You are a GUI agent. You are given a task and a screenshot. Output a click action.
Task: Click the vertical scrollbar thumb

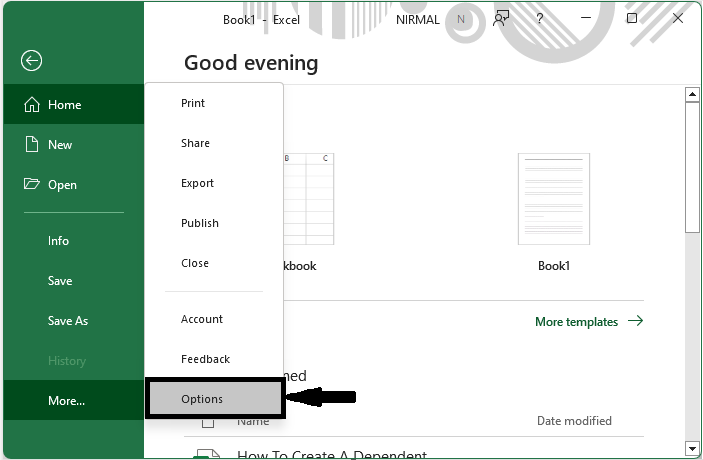coord(692,167)
